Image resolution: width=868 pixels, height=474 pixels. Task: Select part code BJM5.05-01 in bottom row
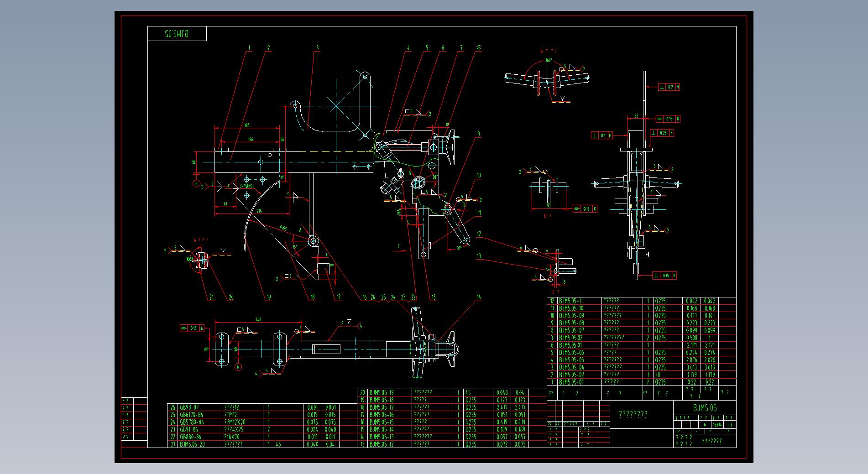click(x=571, y=382)
